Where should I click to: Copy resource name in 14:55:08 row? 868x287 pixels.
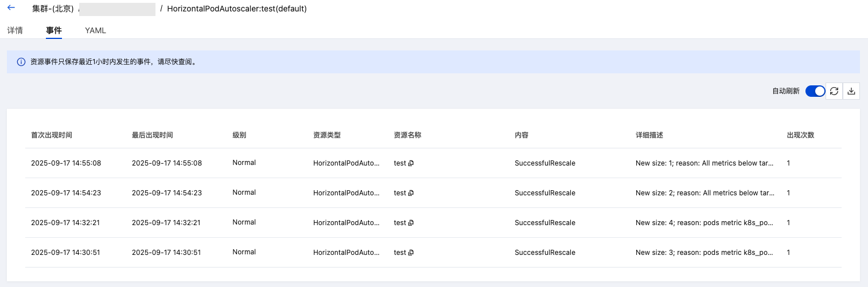point(411,163)
